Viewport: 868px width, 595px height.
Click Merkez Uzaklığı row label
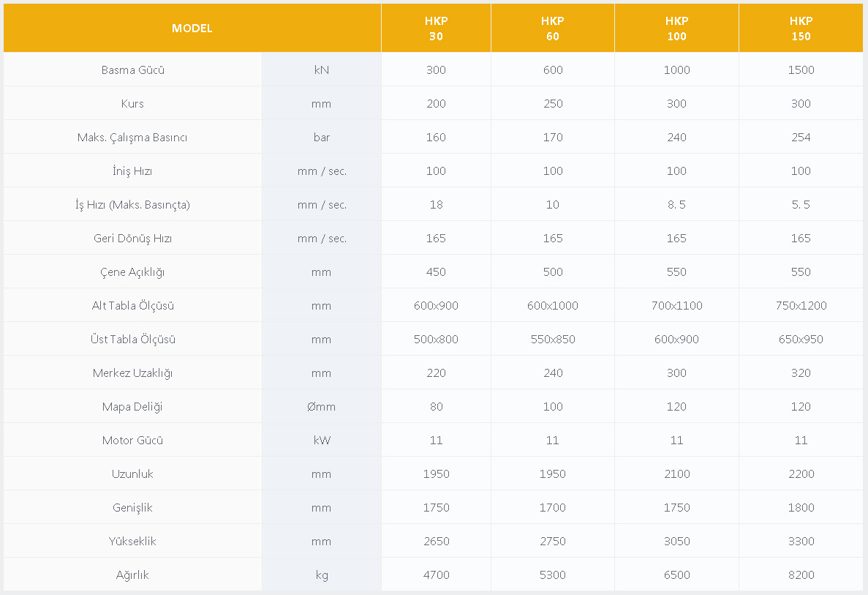[x=133, y=373]
